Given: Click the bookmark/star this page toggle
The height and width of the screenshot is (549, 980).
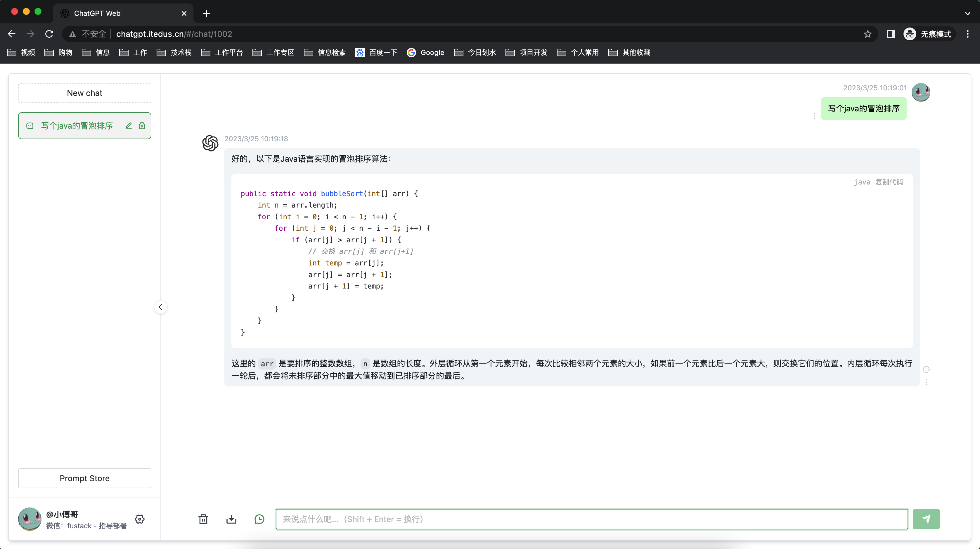Looking at the screenshot, I should (870, 34).
